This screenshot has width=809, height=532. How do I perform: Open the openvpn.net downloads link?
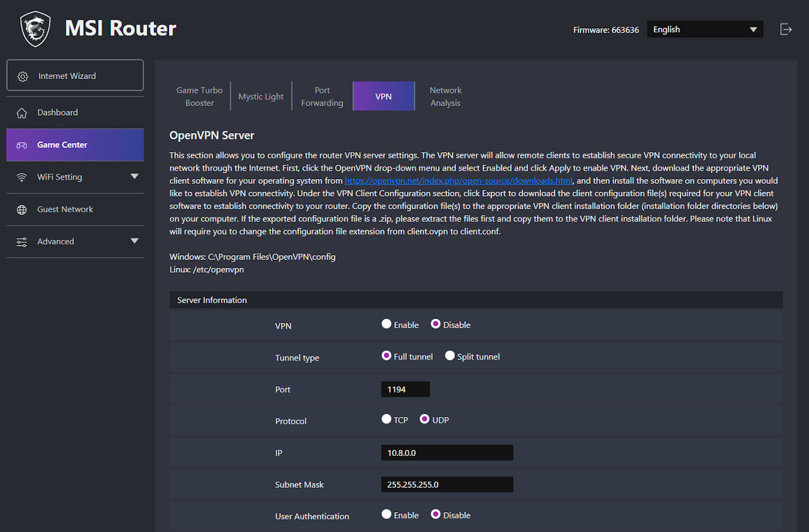tap(459, 180)
